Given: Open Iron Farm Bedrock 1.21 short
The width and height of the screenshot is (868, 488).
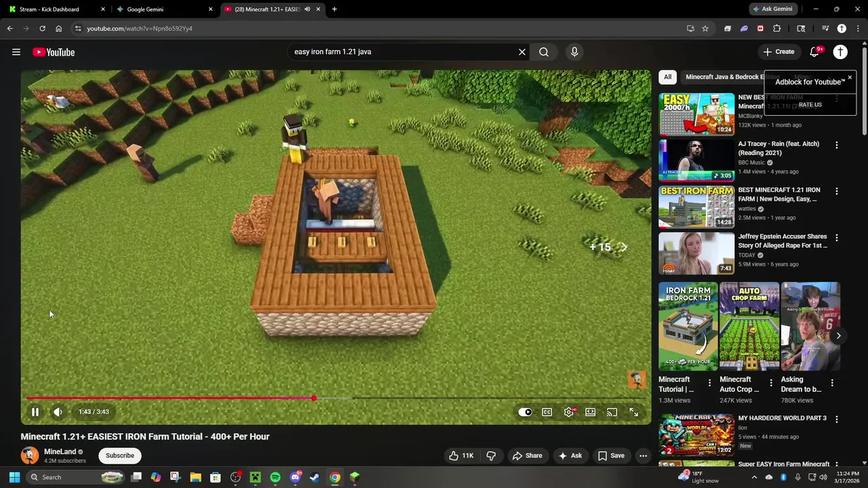Looking at the screenshot, I should [x=688, y=326].
